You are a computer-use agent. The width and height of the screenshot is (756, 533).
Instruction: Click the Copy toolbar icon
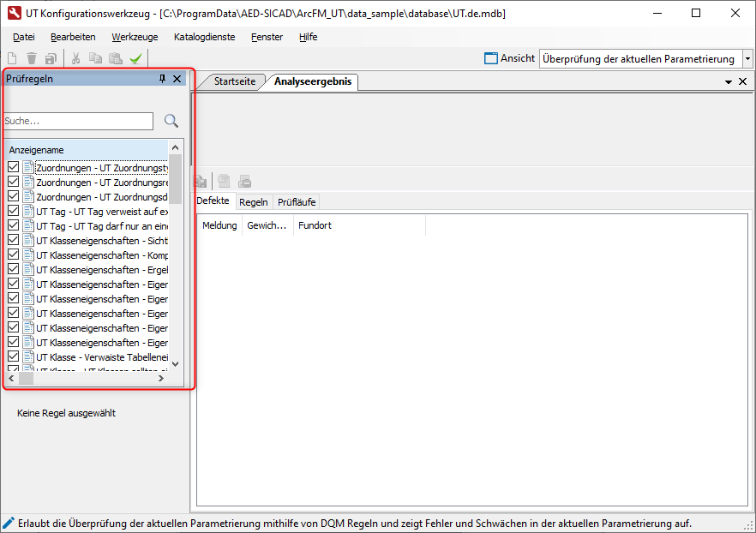tap(95, 58)
